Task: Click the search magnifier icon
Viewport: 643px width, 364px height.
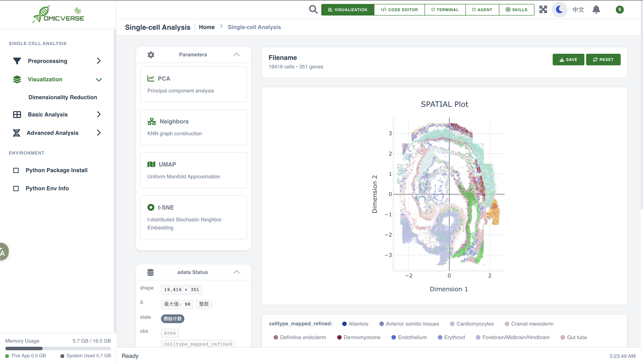Action: coord(313,9)
